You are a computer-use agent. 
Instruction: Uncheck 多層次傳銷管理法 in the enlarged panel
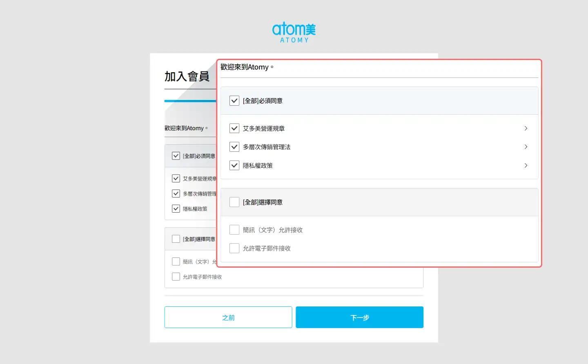[x=234, y=147]
